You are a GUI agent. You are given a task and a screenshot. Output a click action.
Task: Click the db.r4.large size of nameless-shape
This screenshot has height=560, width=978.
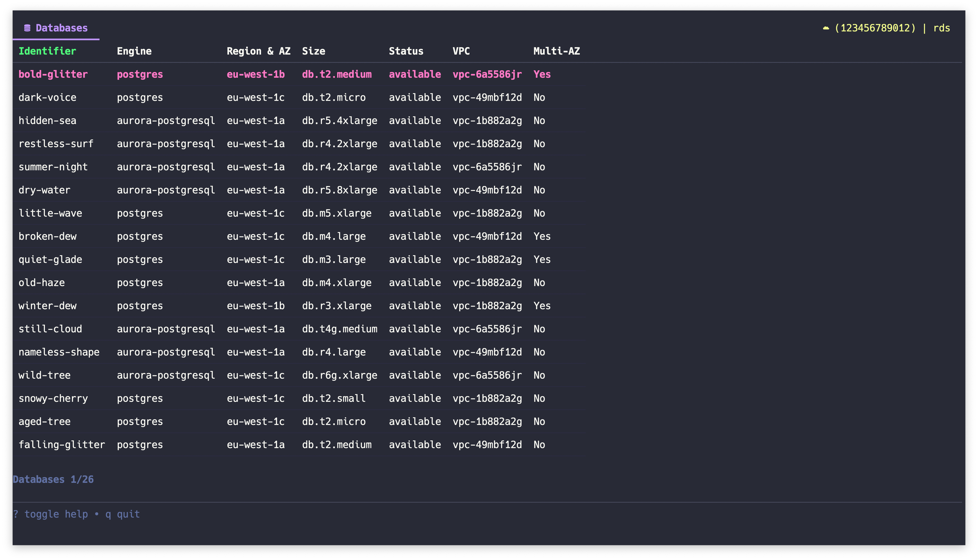334,352
